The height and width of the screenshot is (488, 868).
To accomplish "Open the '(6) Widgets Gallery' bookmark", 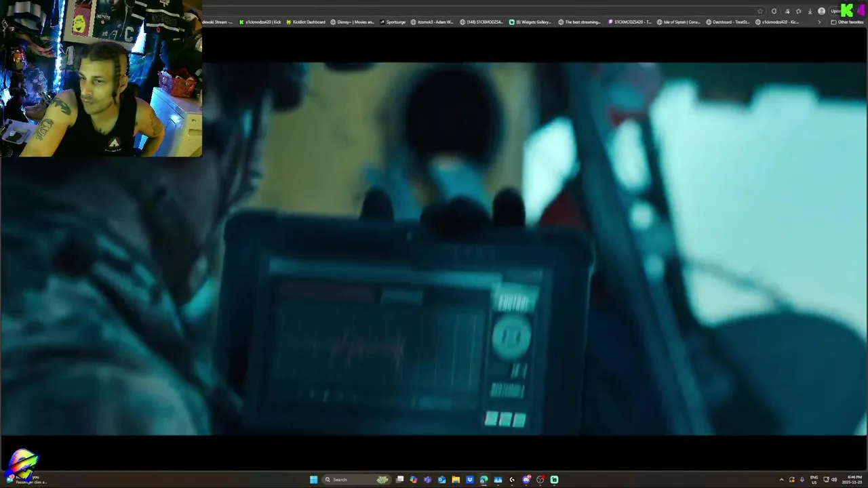I will click(x=530, y=22).
